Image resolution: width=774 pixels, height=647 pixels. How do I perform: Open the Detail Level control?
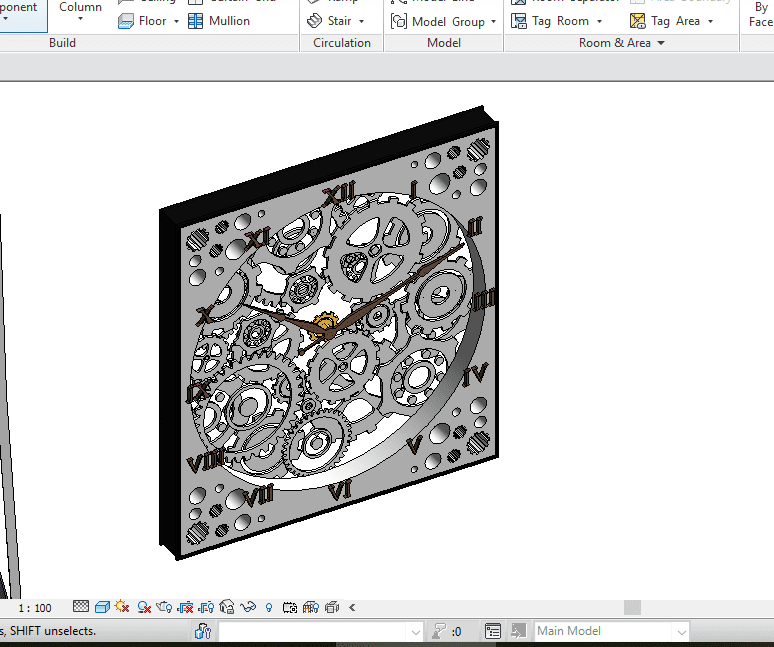click(x=81, y=607)
